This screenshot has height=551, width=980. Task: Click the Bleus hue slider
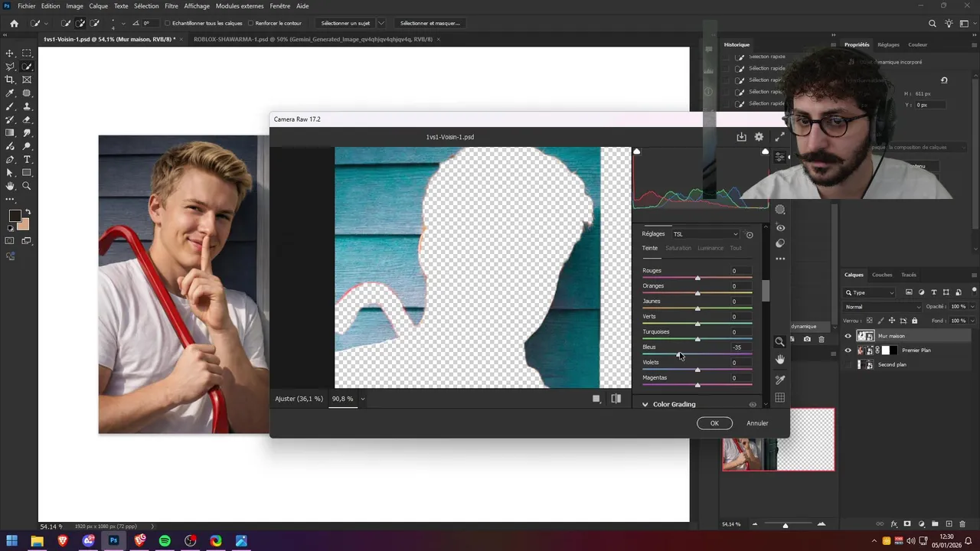697,354
